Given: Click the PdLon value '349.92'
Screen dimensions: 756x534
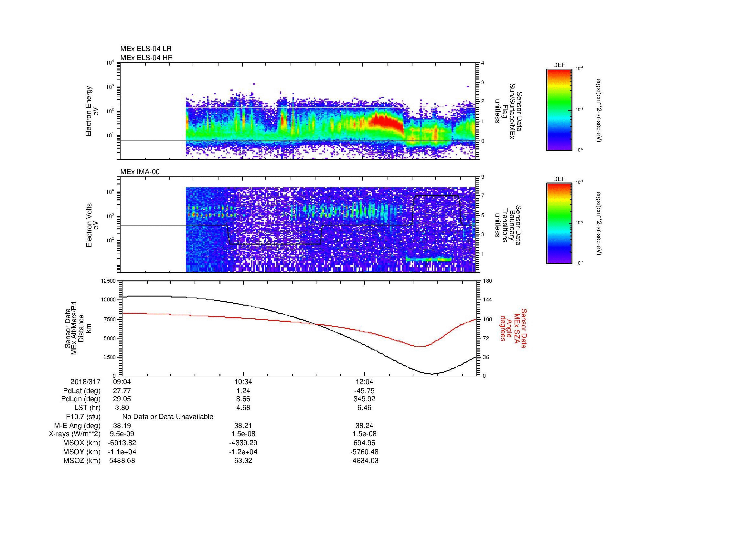Looking at the screenshot, I should click(364, 399).
